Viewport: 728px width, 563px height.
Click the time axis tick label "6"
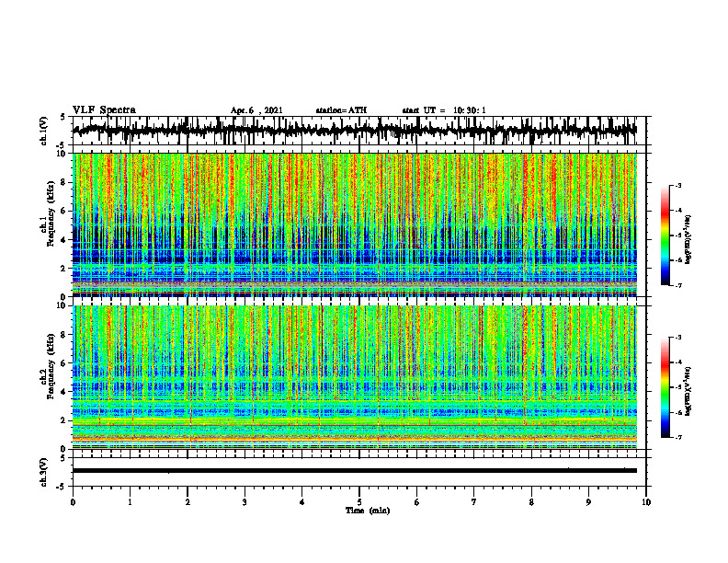point(417,502)
